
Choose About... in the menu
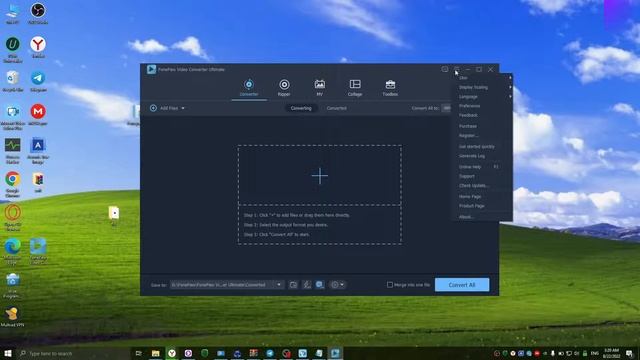point(482,217)
